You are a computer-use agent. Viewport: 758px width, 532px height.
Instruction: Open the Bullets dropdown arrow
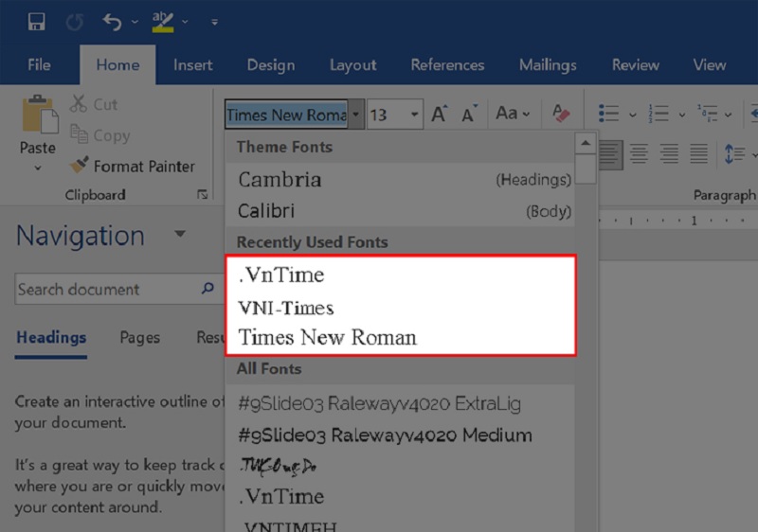[632, 115]
